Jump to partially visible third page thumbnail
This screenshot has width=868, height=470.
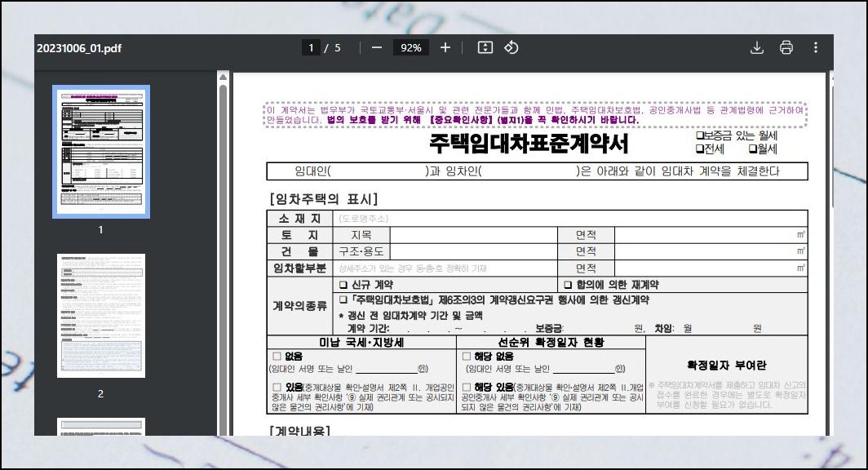pyautogui.click(x=101, y=427)
